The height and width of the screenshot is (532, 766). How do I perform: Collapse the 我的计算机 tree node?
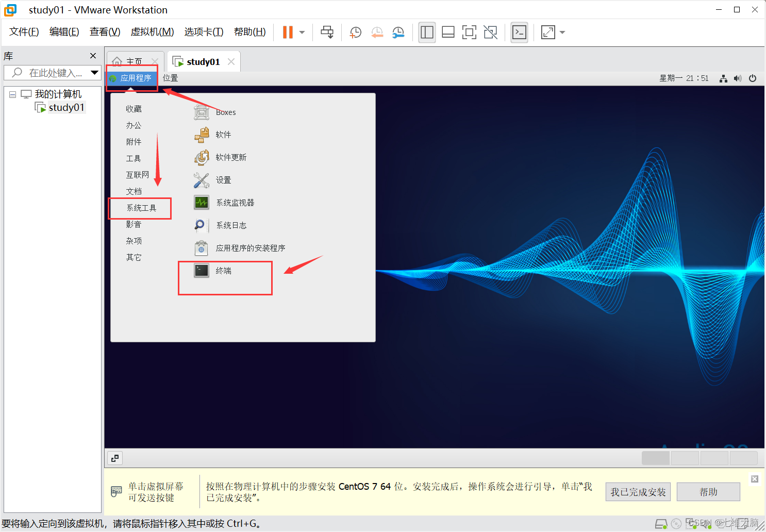point(12,94)
